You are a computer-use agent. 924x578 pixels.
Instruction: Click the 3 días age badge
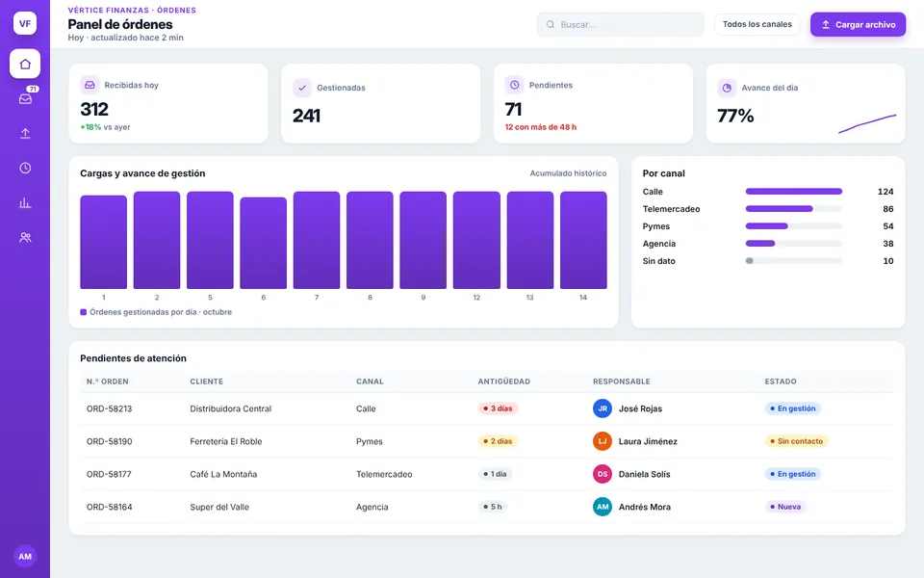click(x=498, y=408)
